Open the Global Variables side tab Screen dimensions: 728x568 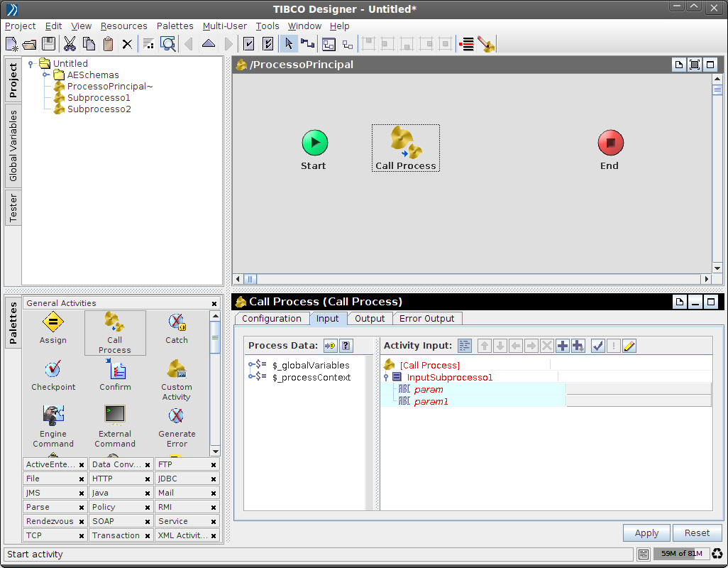point(13,146)
